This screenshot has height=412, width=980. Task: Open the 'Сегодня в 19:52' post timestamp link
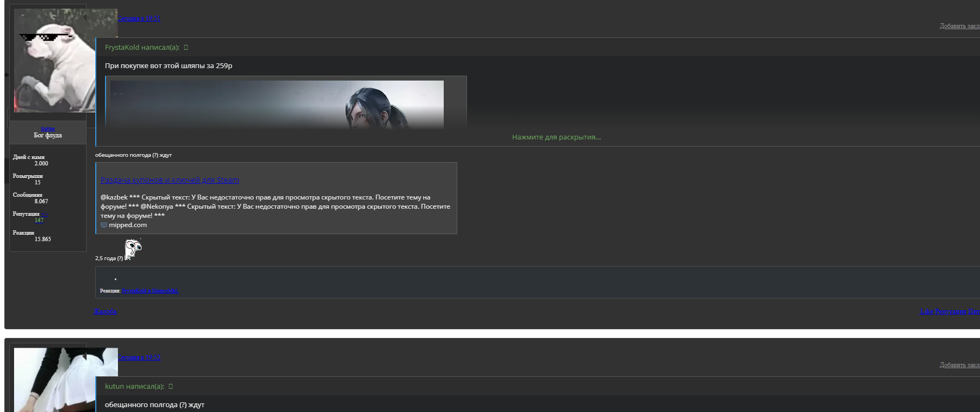(x=139, y=357)
